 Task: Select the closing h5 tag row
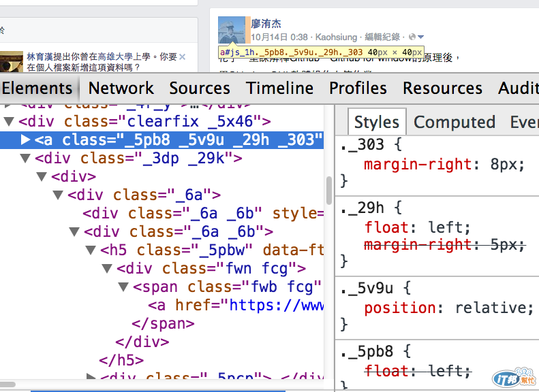pos(121,361)
